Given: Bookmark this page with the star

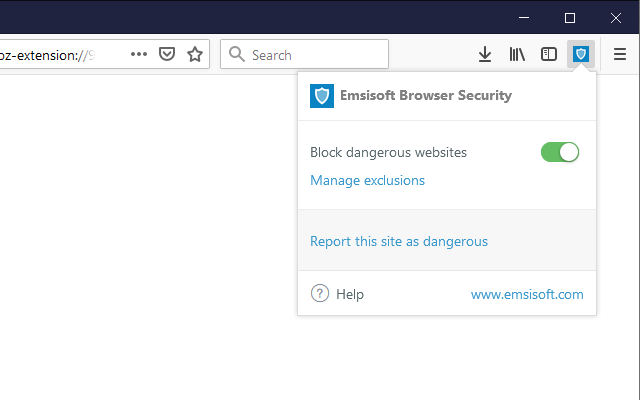Looking at the screenshot, I should 195,54.
